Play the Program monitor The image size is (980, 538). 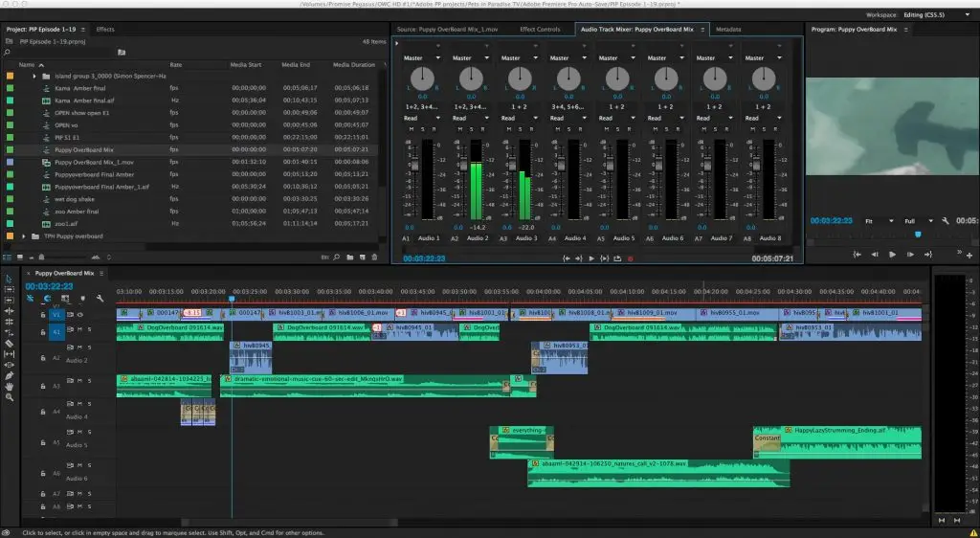892,255
